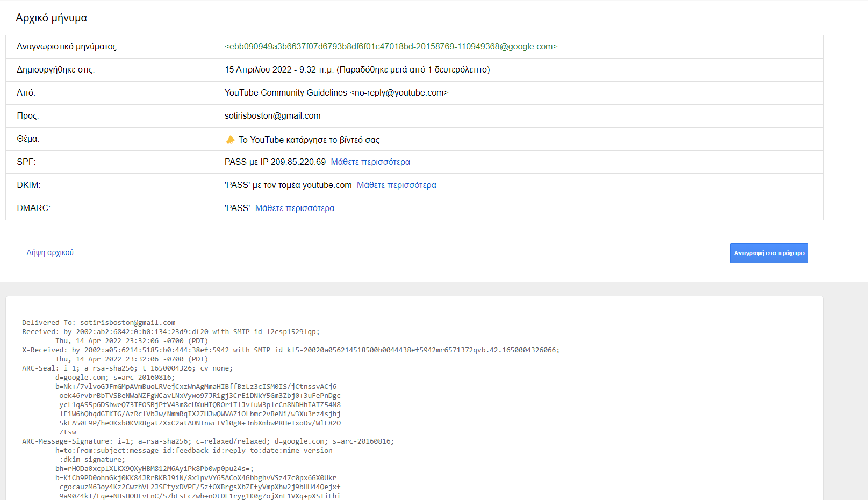Image resolution: width=868 pixels, height=500 pixels.
Task: Click the 'Delivered-To:' header line
Action: [x=98, y=322]
